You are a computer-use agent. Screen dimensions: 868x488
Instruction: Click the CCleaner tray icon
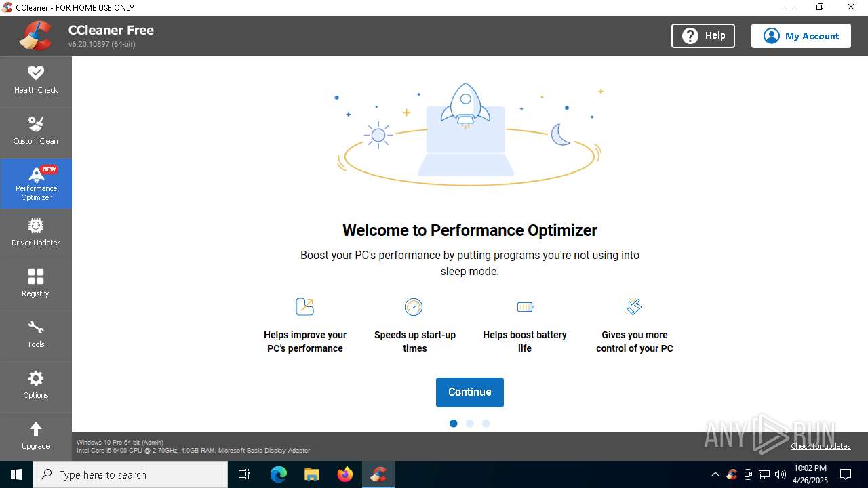(x=732, y=474)
